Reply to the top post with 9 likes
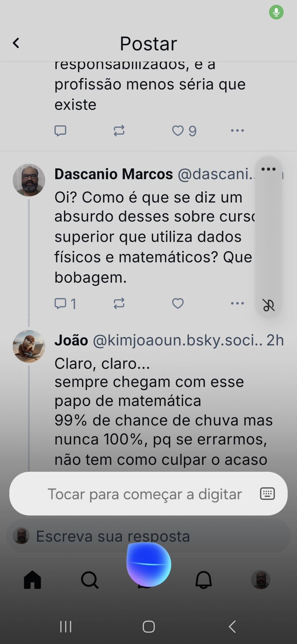 (60, 131)
